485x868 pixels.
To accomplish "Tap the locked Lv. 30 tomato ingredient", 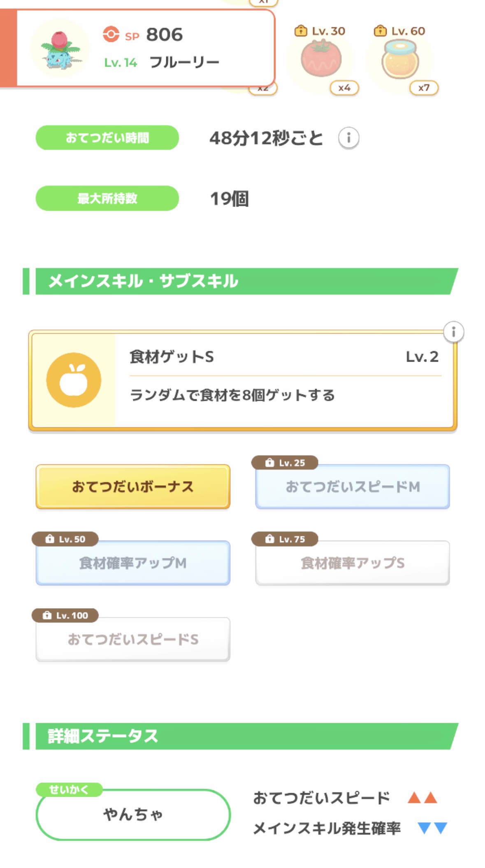I will click(321, 59).
